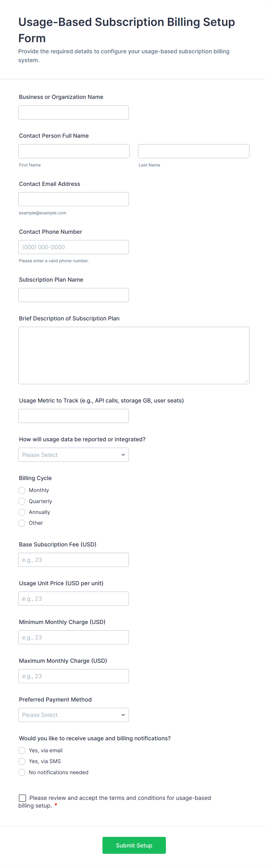Image resolution: width=265 pixels, height=868 pixels.
Task: Choose Yes, via email notifications
Action: [x=22, y=750]
